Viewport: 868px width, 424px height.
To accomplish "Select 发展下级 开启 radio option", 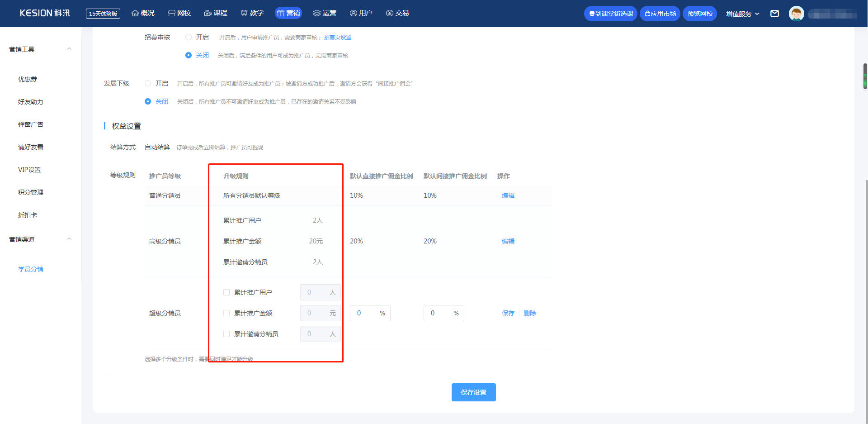I will (x=148, y=83).
